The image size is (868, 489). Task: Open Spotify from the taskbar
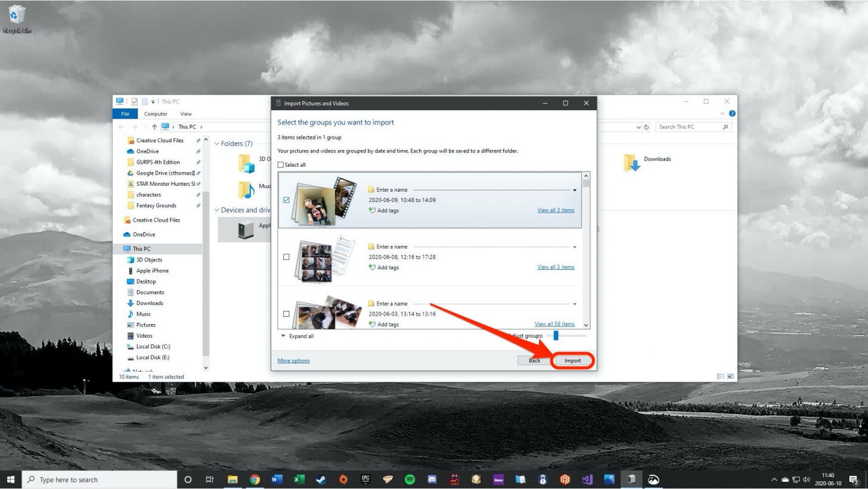pyautogui.click(x=410, y=479)
